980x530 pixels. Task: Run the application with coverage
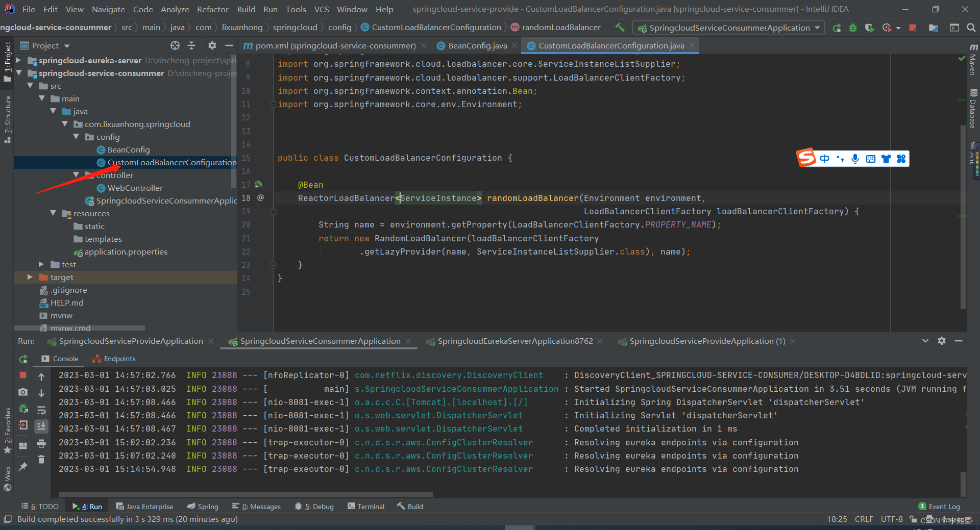869,28
